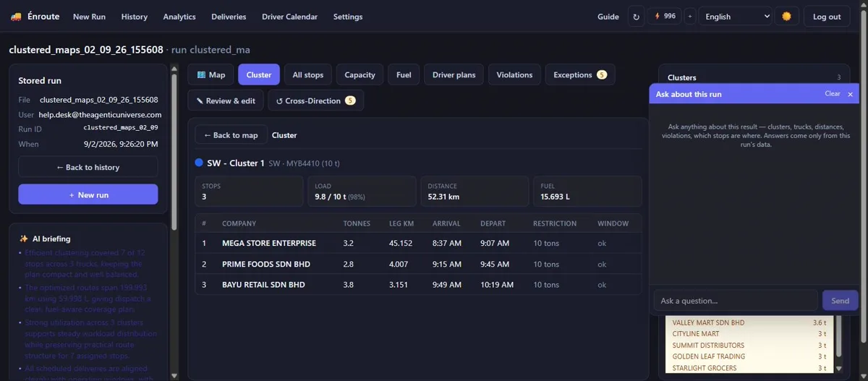The height and width of the screenshot is (381, 868).
Task: Select the Cluster tab
Action: click(259, 74)
